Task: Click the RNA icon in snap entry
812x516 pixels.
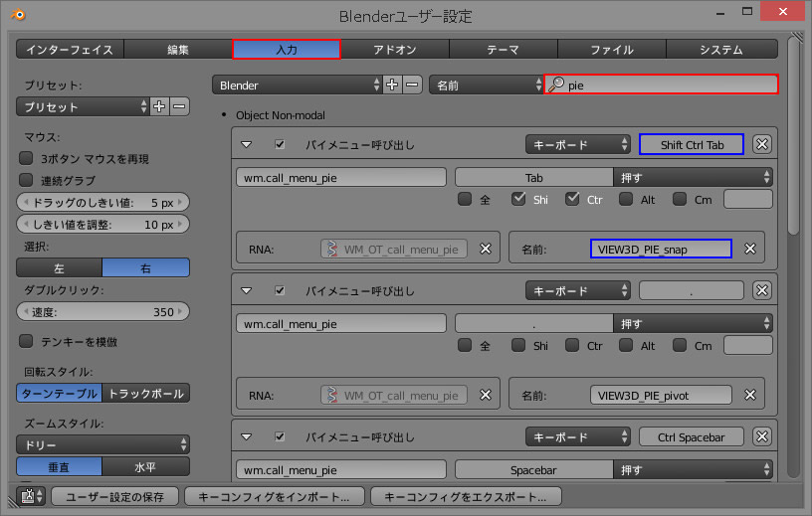Action: 332,249
